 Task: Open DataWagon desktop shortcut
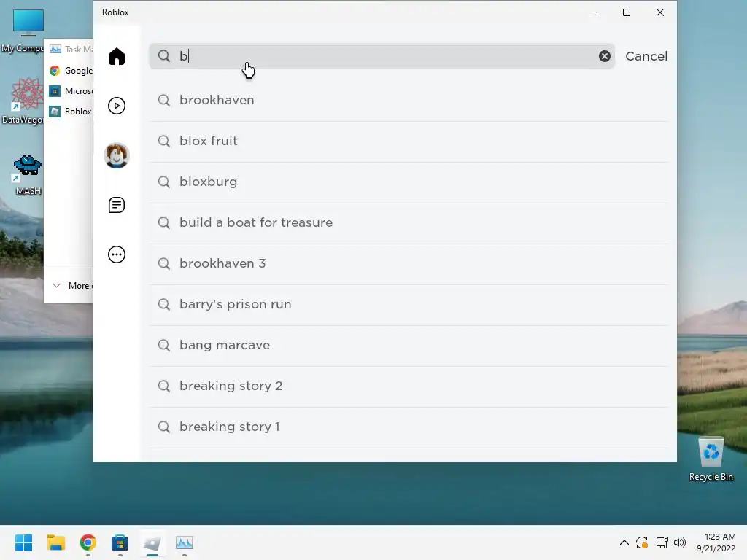pos(24,101)
